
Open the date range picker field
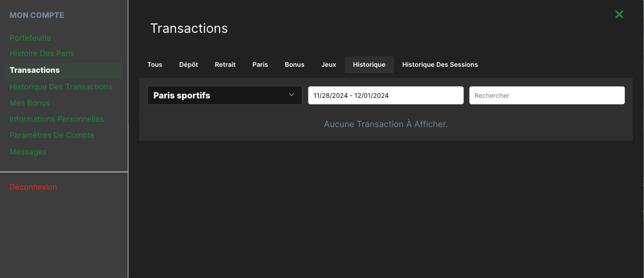click(x=386, y=95)
